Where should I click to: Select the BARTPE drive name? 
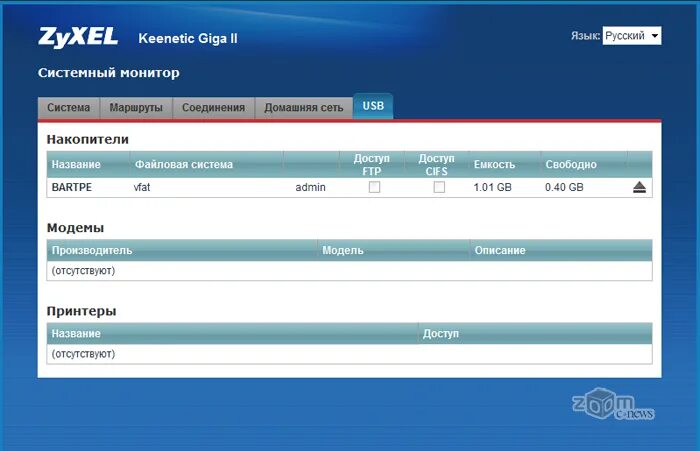(72, 187)
